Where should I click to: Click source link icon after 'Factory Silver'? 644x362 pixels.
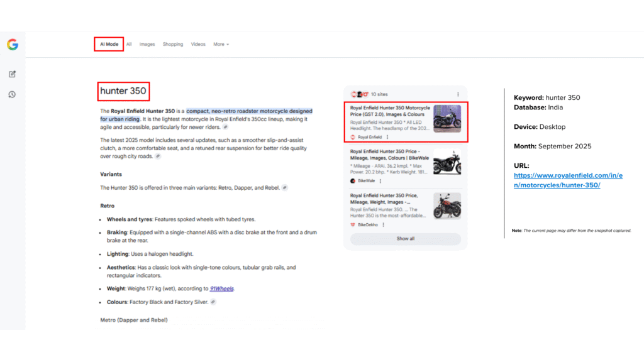pyautogui.click(x=213, y=302)
